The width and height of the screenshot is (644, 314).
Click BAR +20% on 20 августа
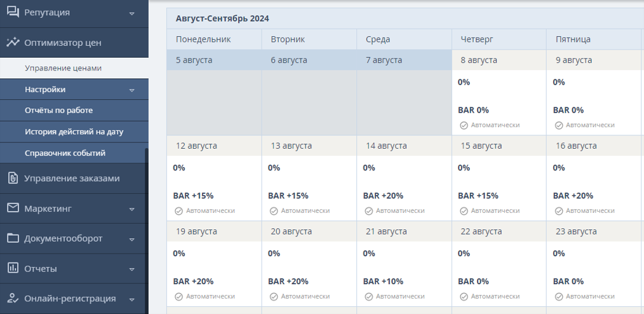(288, 282)
